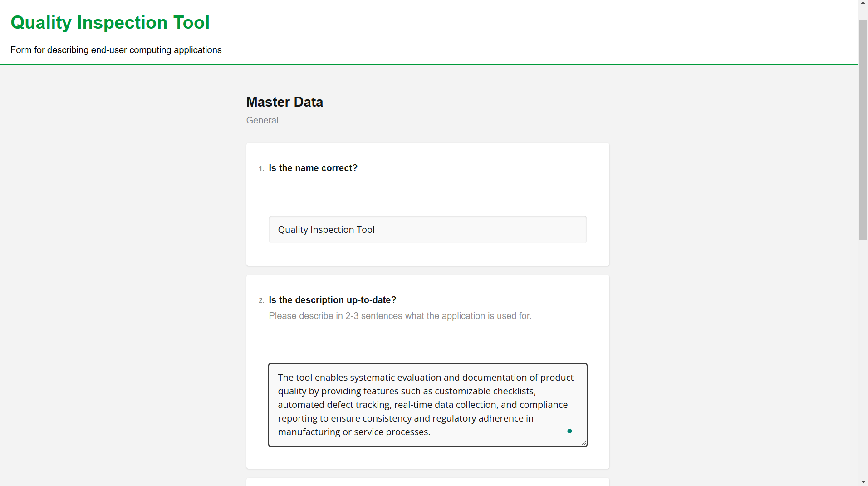Click the General subsection label
The image size is (868, 486).
[262, 120]
